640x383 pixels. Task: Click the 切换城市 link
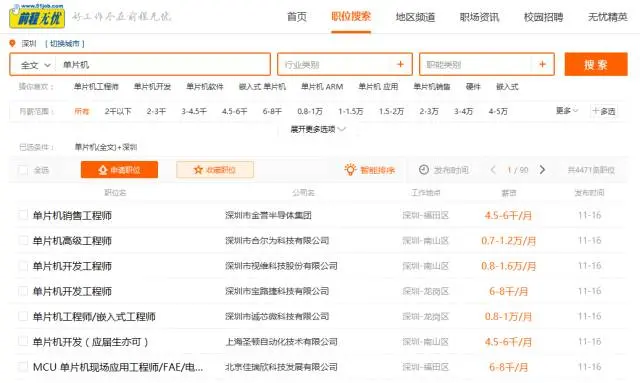[x=65, y=43]
